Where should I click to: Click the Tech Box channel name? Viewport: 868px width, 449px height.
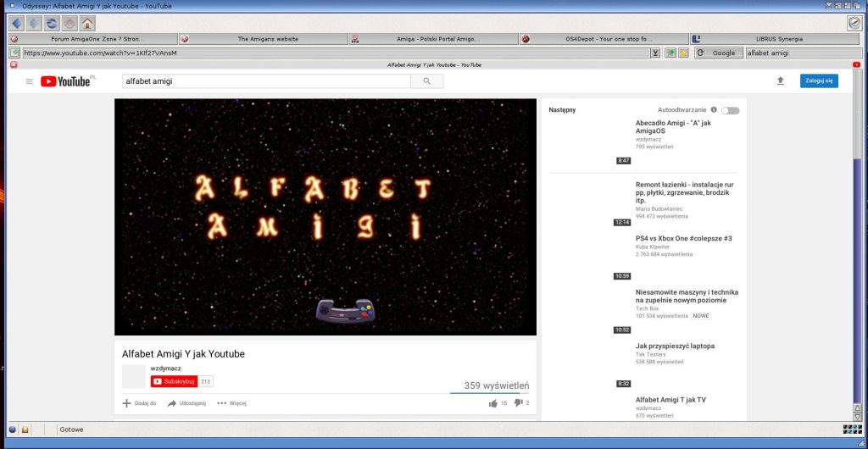[x=647, y=308]
